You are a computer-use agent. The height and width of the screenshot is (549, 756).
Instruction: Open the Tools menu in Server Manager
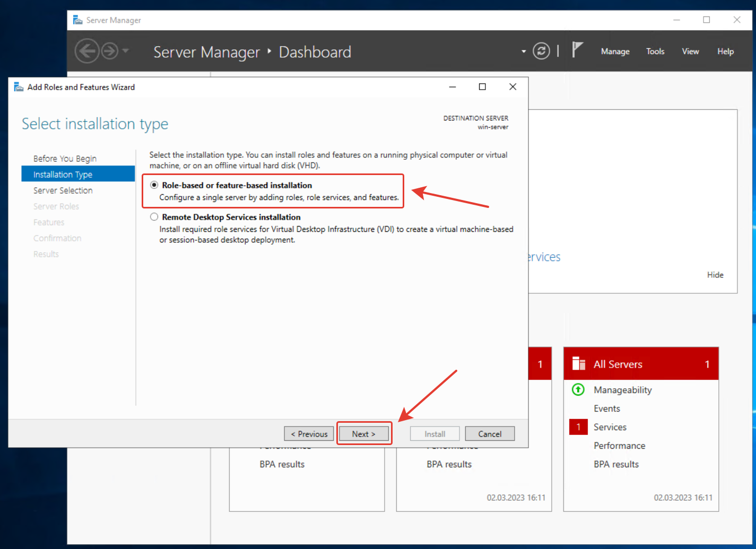click(655, 51)
